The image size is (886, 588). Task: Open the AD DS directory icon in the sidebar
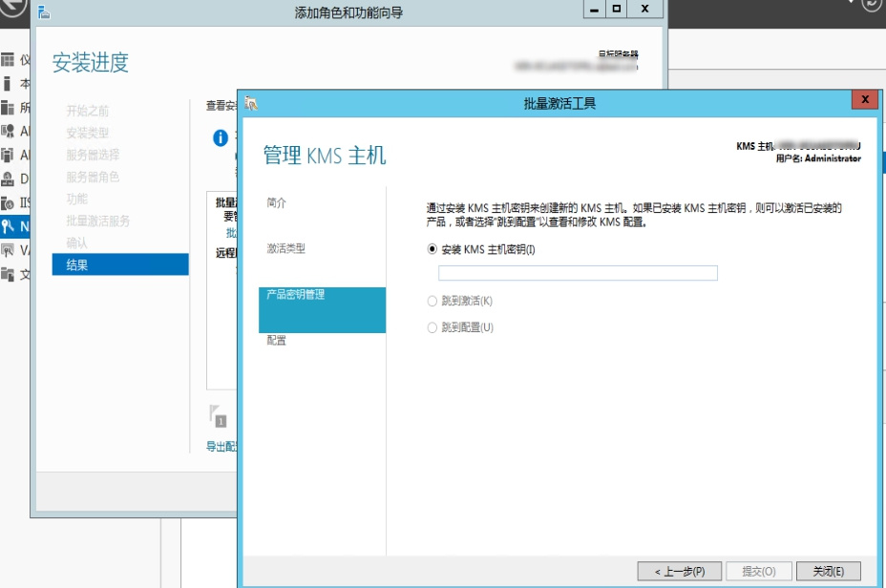pos(8,155)
